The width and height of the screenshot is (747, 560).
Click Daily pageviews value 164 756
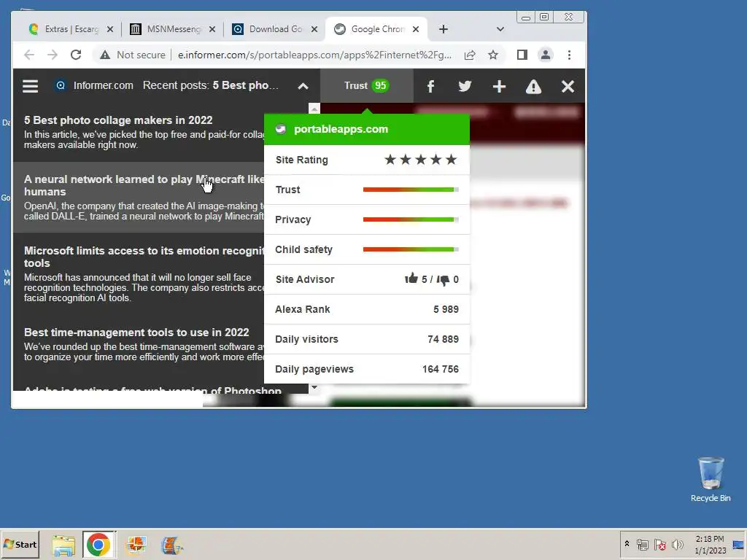click(440, 369)
